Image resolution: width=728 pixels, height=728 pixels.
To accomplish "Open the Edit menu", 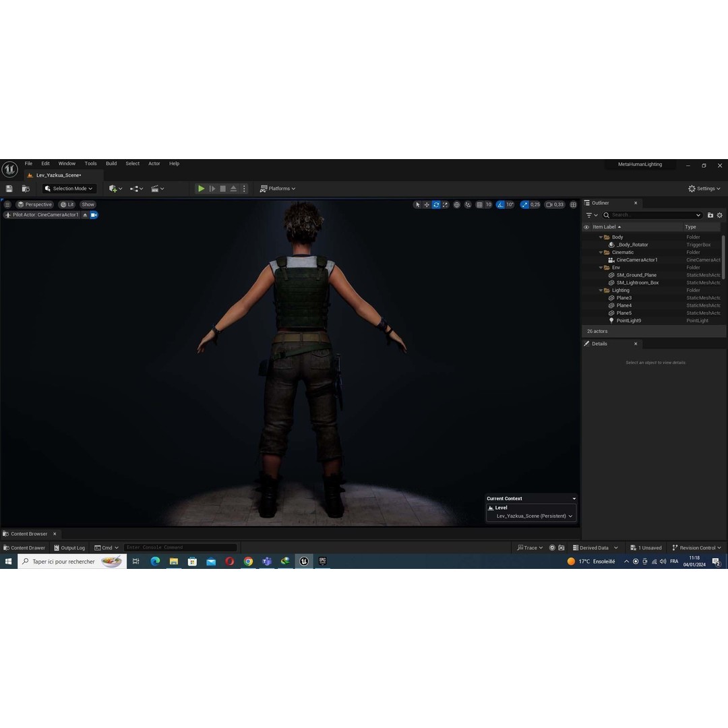I will [45, 163].
